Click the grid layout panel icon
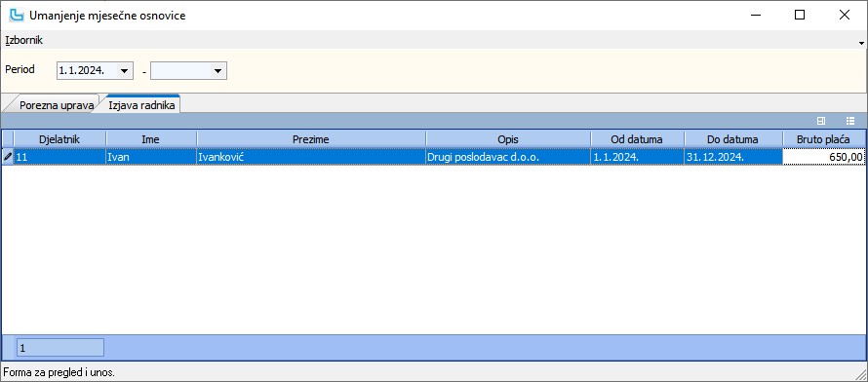The height and width of the screenshot is (382, 868). [x=821, y=121]
